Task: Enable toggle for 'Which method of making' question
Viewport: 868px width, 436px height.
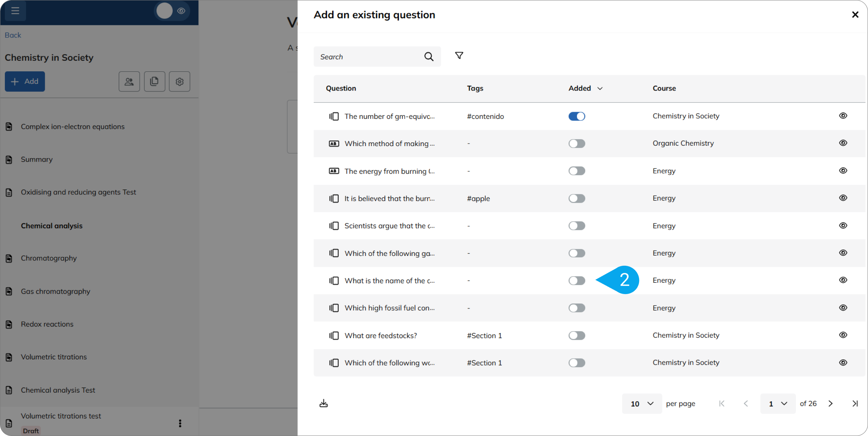Action: click(x=577, y=143)
